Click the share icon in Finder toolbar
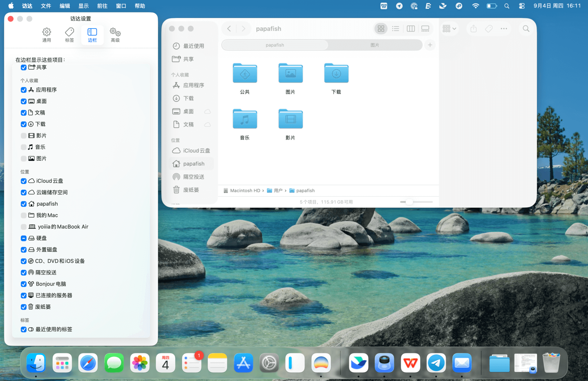 coord(473,29)
